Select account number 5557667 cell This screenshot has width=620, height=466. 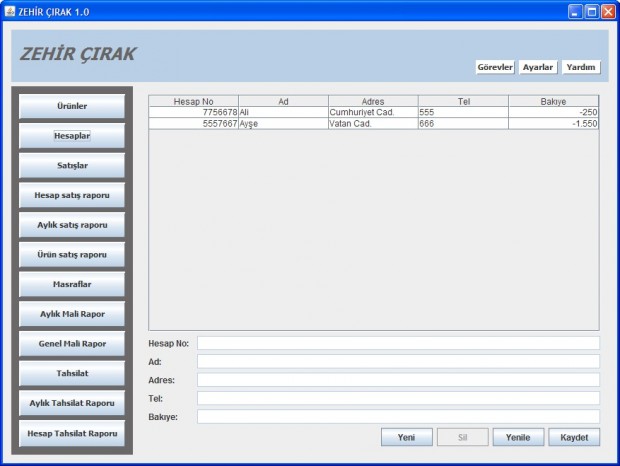point(193,124)
